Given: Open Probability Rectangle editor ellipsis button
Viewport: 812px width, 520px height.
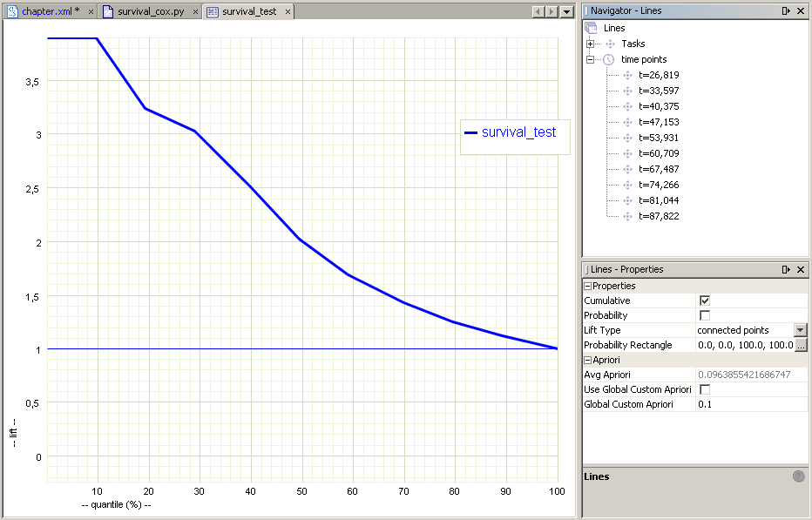Looking at the screenshot, I should pos(802,345).
